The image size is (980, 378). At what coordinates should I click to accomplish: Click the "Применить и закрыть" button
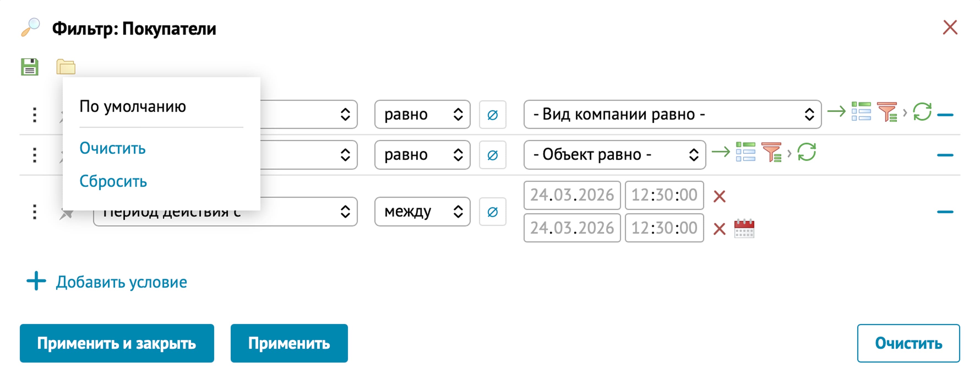(x=117, y=343)
